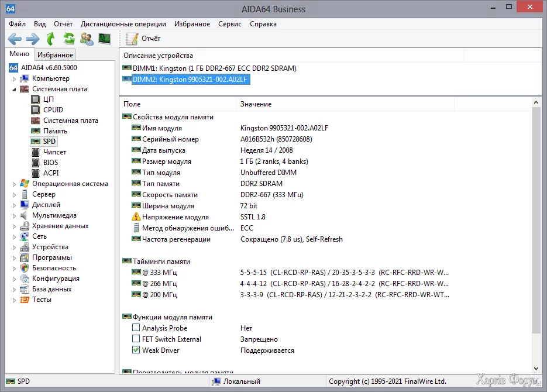Click the Forward navigation arrow icon
Screen dimensions: 547x392
point(33,39)
